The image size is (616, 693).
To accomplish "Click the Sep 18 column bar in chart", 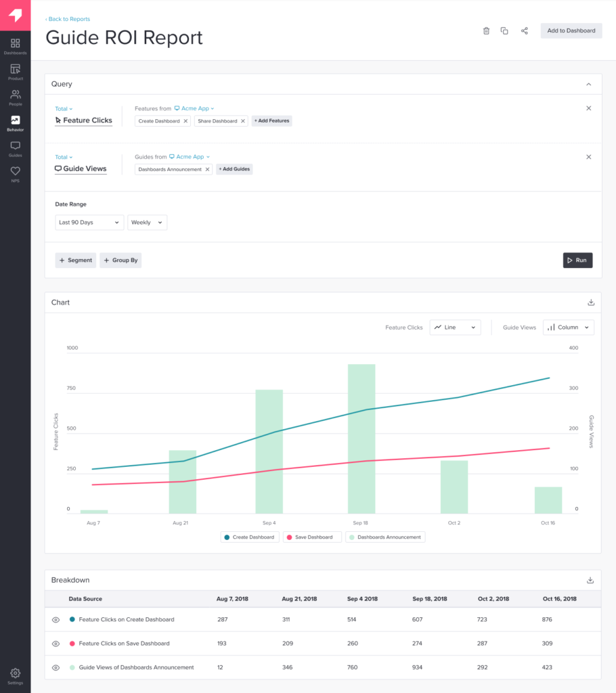I will 361,439.
